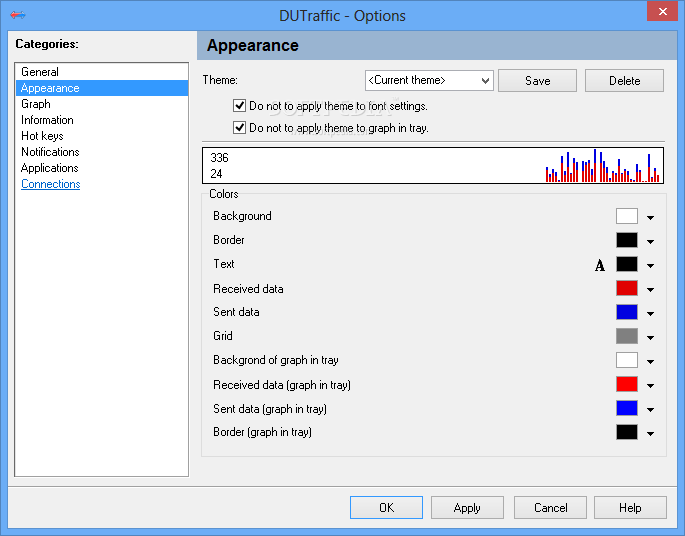The image size is (685, 536).
Task: Open the text font 'A' icon
Action: (x=600, y=265)
